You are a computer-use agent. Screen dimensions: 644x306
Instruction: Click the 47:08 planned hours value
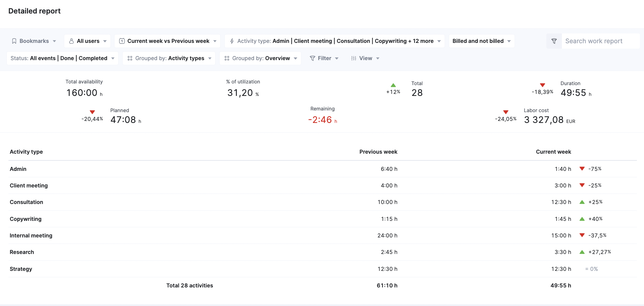(126, 120)
